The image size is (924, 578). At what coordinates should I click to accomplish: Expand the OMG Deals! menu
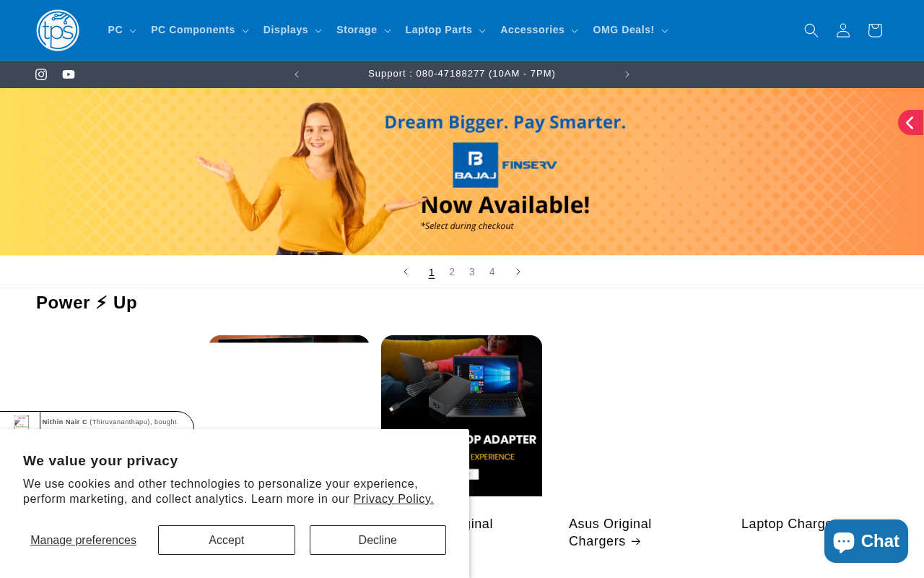[x=630, y=30]
